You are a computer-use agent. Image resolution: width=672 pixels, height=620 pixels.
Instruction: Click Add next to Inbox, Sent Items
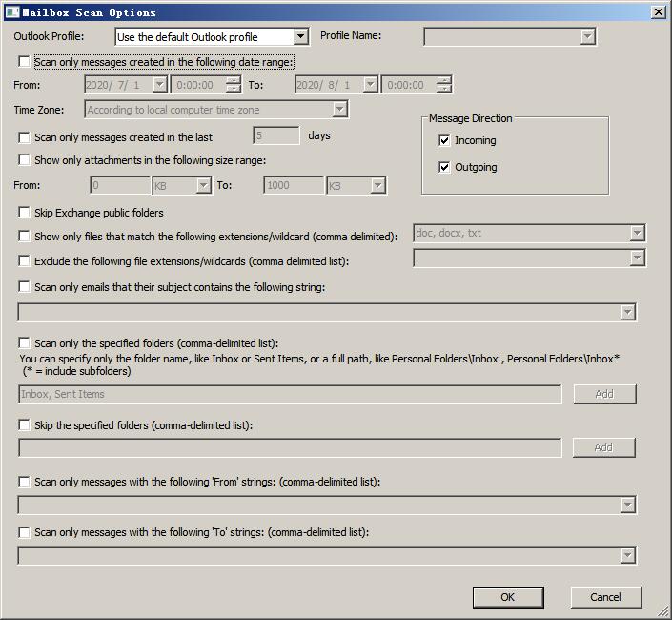[604, 394]
